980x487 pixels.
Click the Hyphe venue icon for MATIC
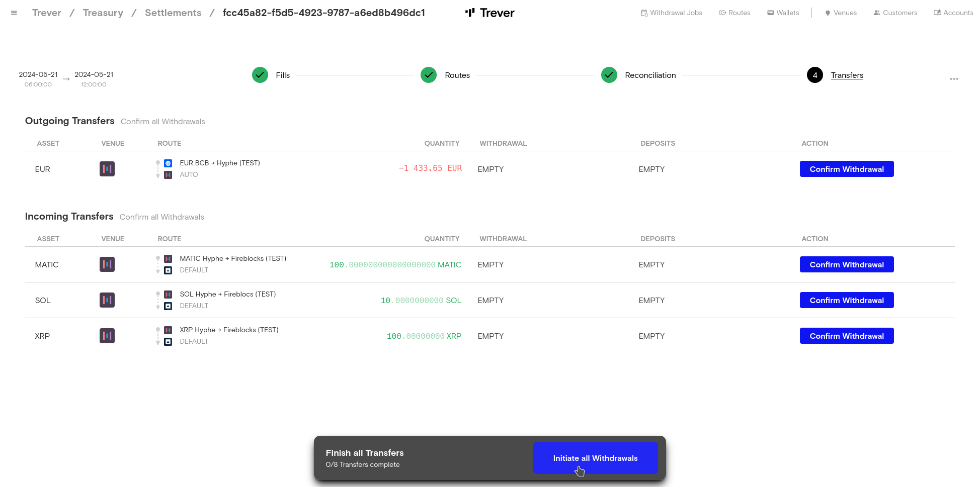click(x=107, y=264)
